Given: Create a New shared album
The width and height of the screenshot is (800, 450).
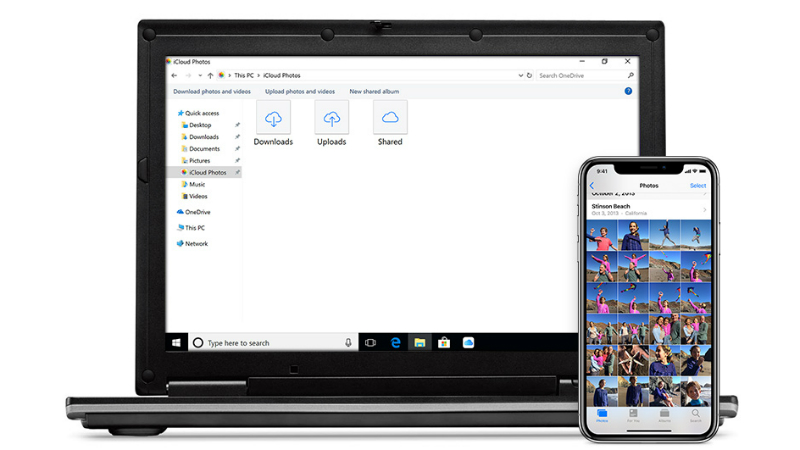Looking at the screenshot, I should pyautogui.click(x=374, y=91).
